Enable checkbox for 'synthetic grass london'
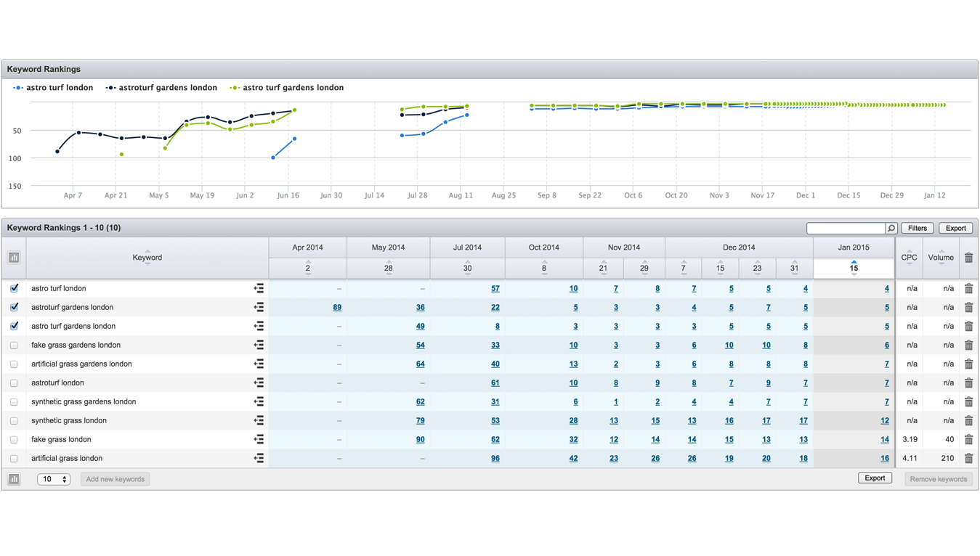980x556 pixels. coord(14,421)
